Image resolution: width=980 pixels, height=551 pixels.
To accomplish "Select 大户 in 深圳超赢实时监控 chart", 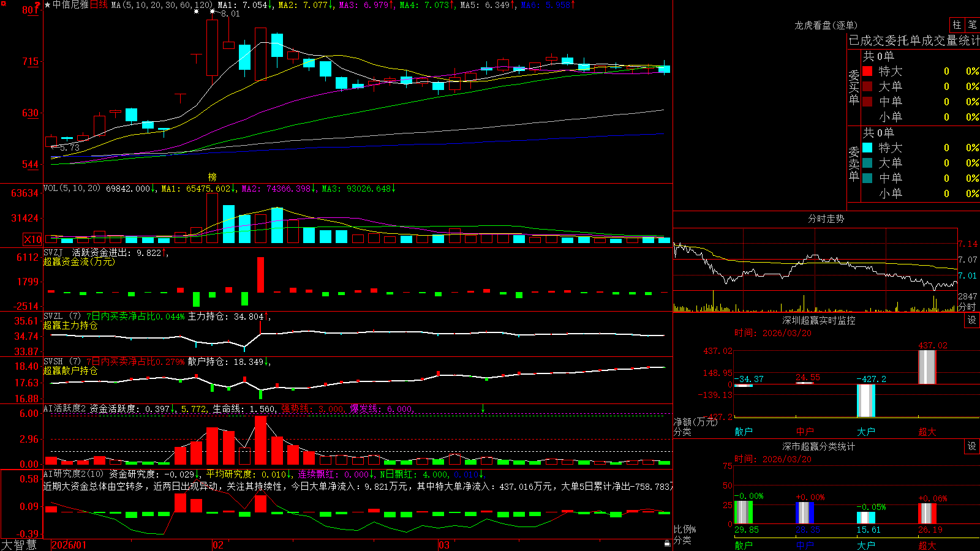I will pos(866,432).
